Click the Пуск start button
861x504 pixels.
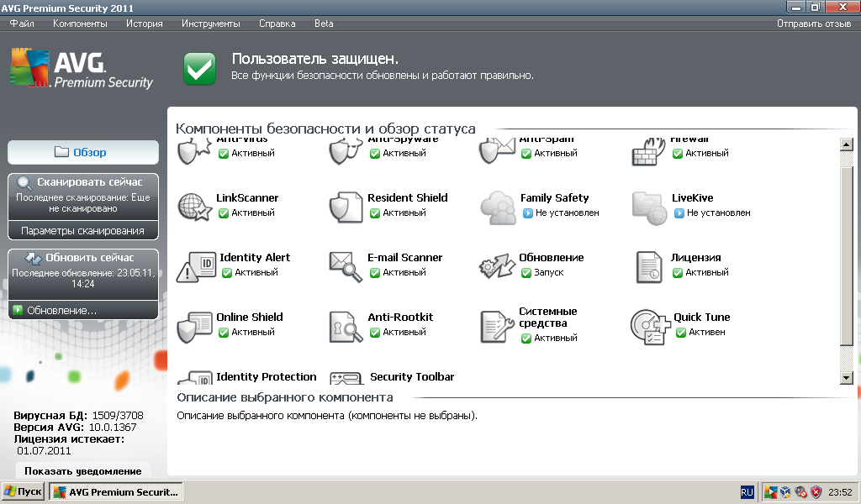coord(23,491)
